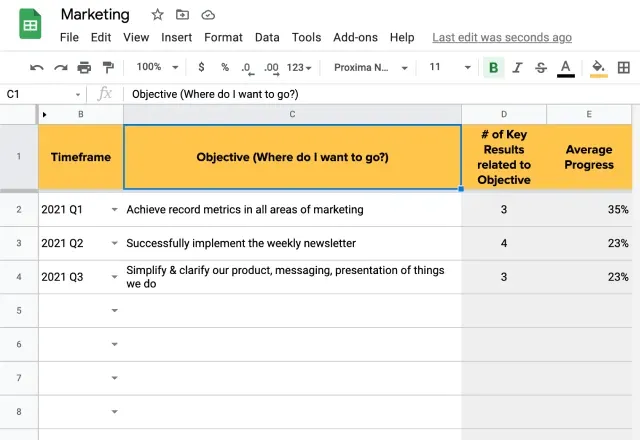
Task: Select the 35% progress cell
Action: pyautogui.click(x=589, y=209)
